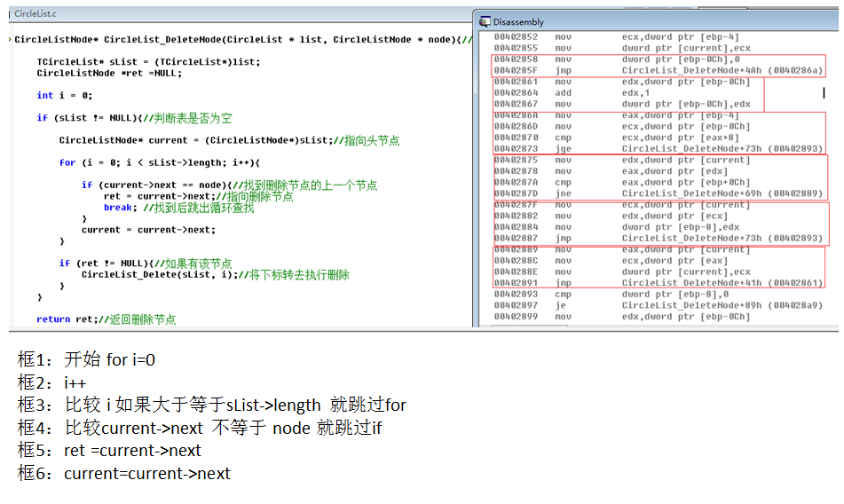Select disassembly row at address 0040288E

click(622, 272)
